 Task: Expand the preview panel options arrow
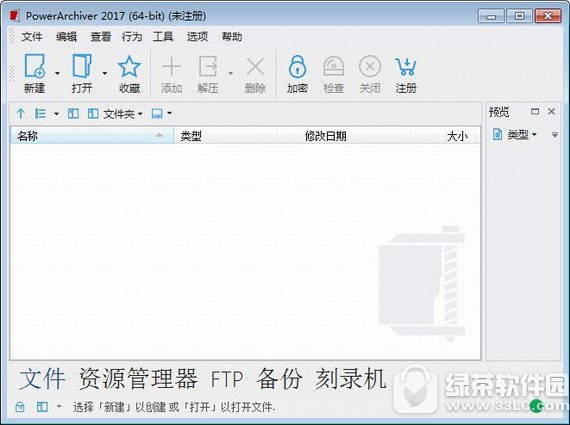tap(555, 135)
